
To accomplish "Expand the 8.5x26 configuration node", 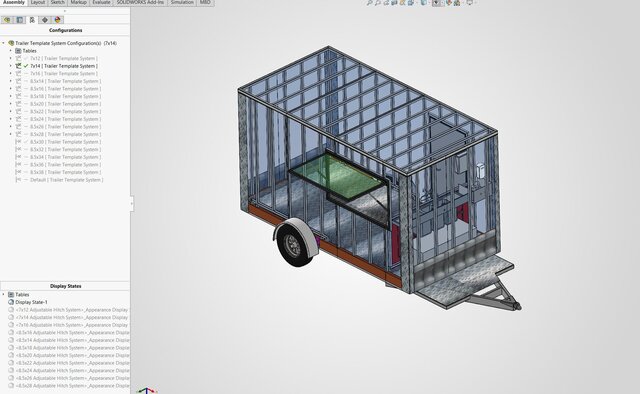I will click(11, 127).
